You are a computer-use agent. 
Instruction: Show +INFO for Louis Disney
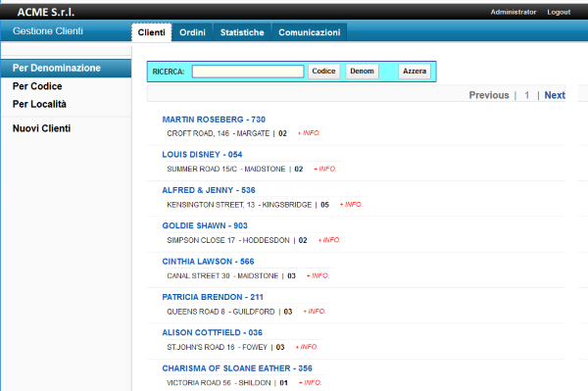point(324,170)
